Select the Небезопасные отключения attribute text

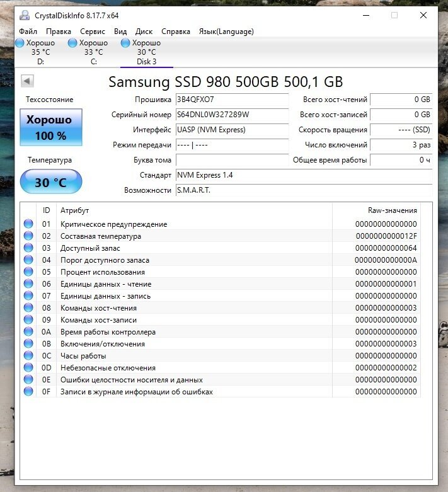click(108, 368)
